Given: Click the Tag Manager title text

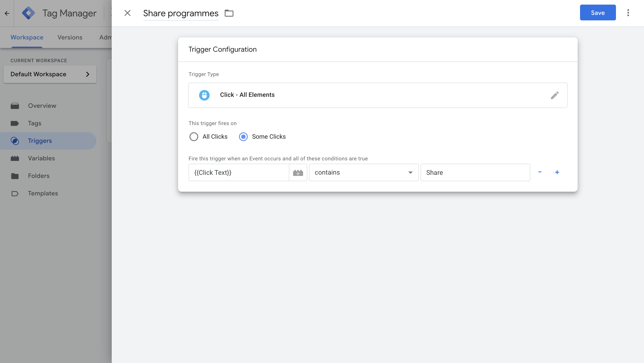Looking at the screenshot, I should pos(69,13).
